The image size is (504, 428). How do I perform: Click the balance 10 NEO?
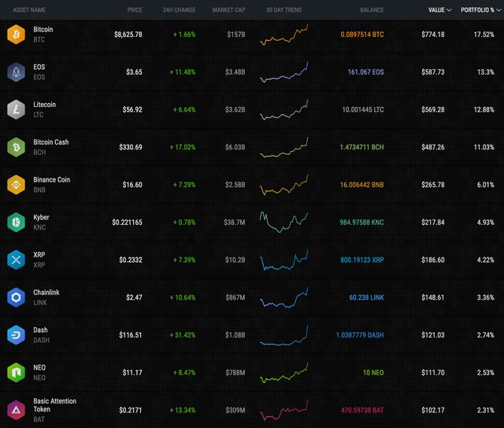373,372
